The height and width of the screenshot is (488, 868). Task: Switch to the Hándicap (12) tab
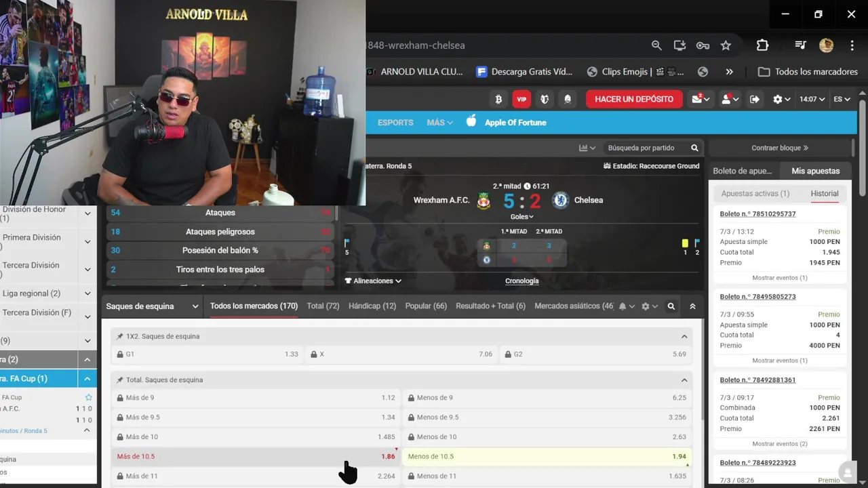click(x=372, y=306)
